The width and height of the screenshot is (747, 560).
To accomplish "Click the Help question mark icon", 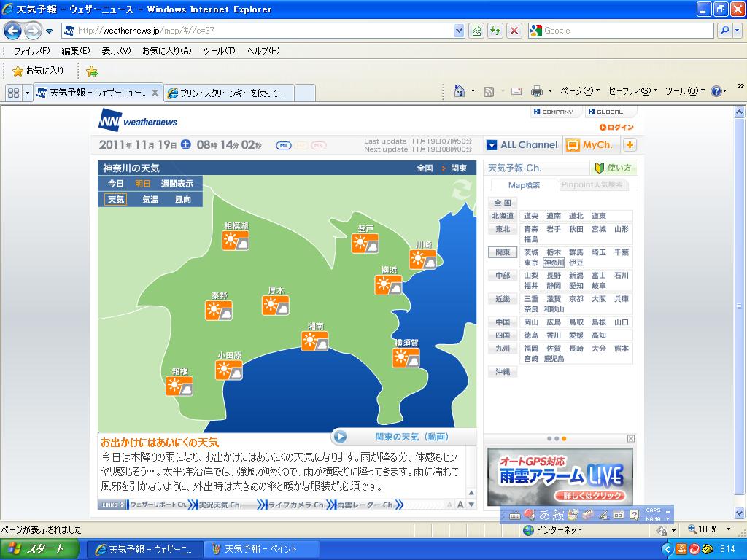I will (716, 91).
